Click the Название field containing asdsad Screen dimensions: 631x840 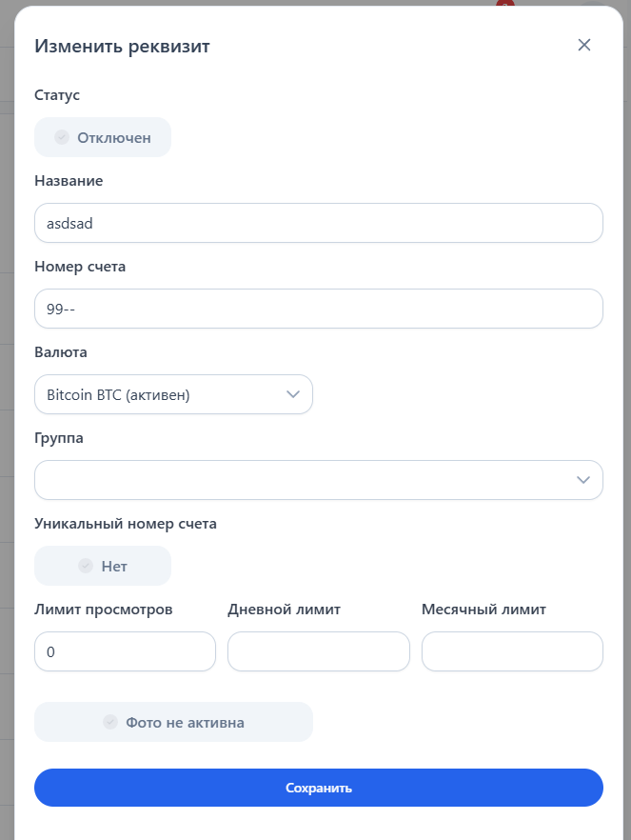(318, 223)
